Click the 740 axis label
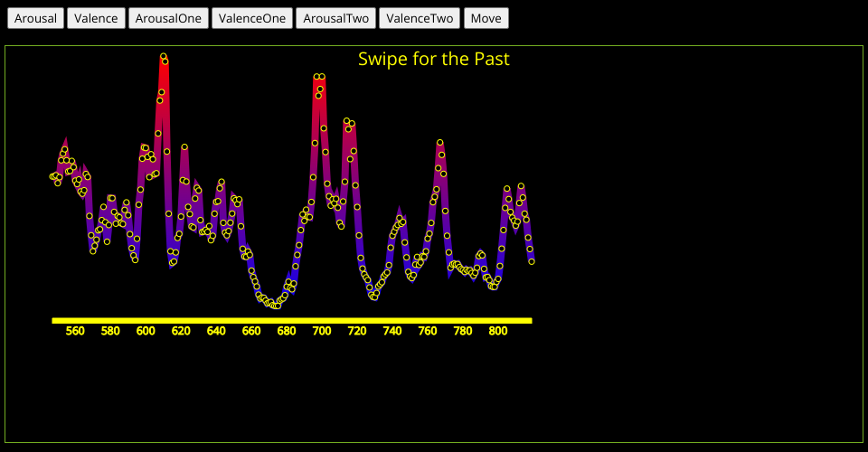 392,332
